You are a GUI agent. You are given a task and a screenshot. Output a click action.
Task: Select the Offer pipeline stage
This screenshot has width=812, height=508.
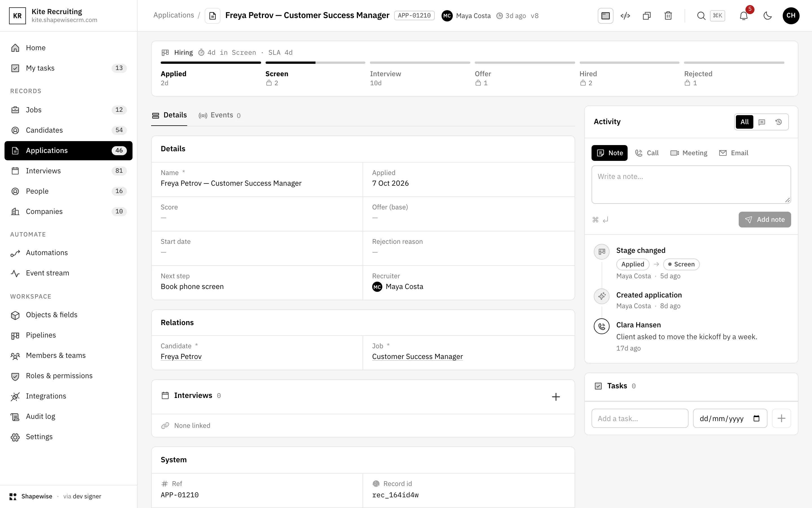tap(524, 75)
